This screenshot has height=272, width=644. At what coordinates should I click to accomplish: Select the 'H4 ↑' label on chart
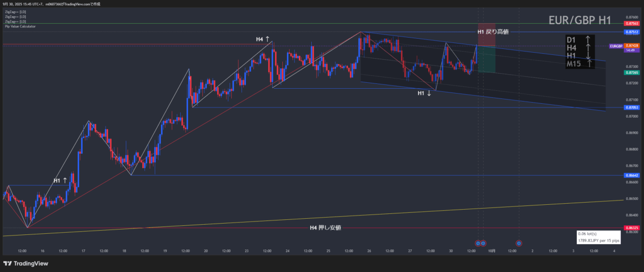(263, 39)
